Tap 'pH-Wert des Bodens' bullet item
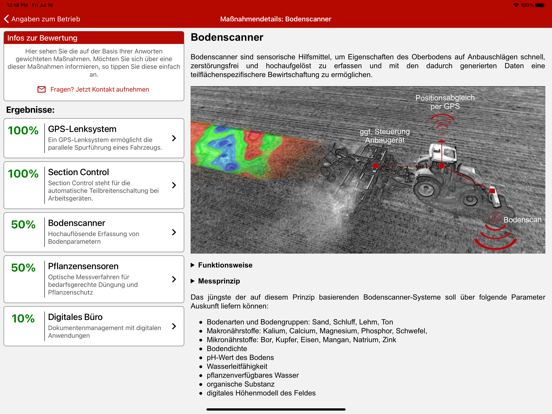Viewport: 552px width, 414px height. pos(240,357)
